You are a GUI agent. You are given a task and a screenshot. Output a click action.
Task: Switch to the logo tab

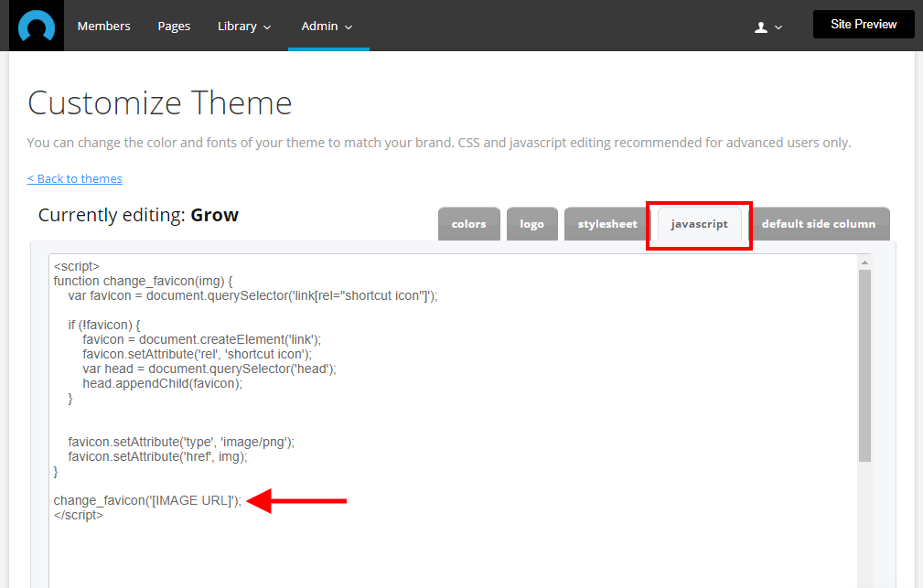pyautogui.click(x=531, y=224)
